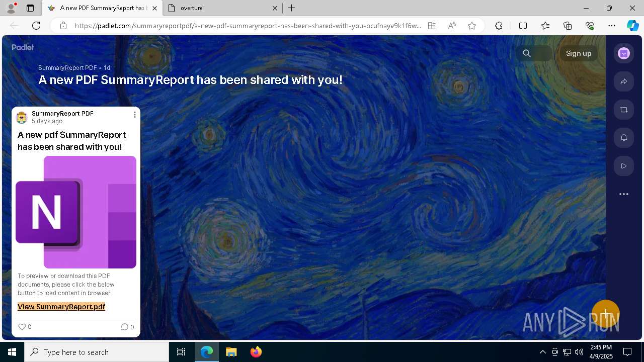This screenshot has width=644, height=362.
Task: Switch to the 'overture' browser tab
Action: (x=222, y=8)
